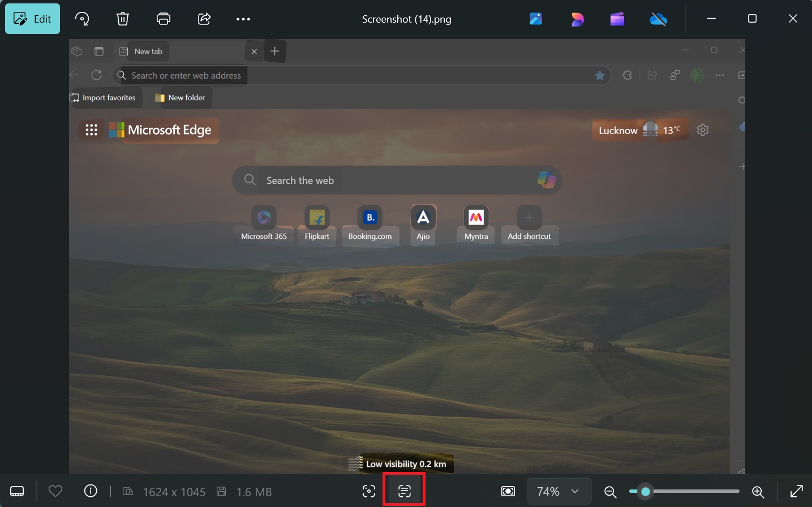Check the OneDrive sync status icon
Image resolution: width=812 pixels, height=507 pixels.
point(658,19)
